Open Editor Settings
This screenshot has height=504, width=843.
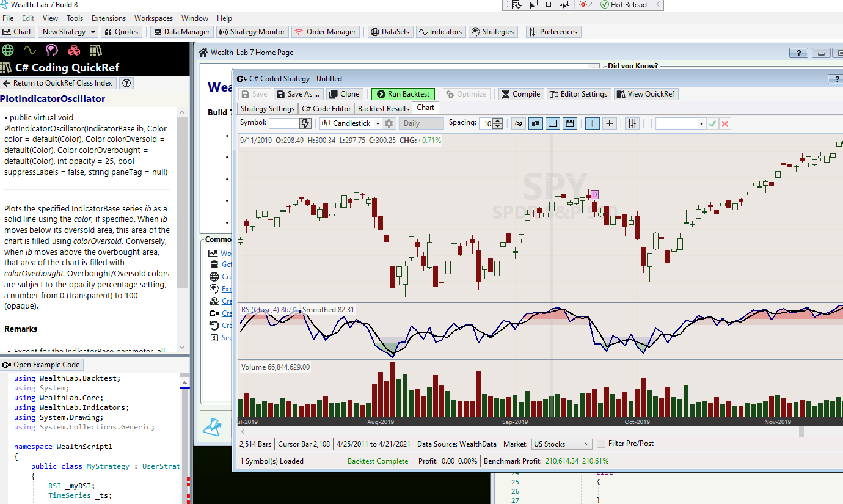[x=578, y=94]
